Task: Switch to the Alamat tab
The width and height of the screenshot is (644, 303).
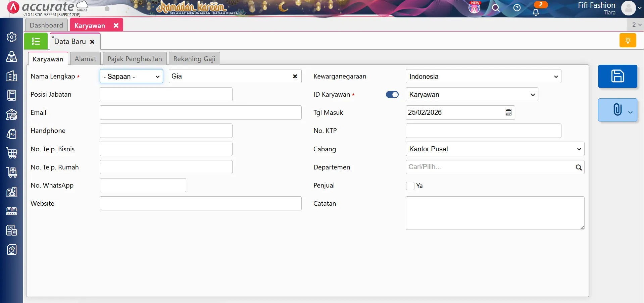Action: 85,58
